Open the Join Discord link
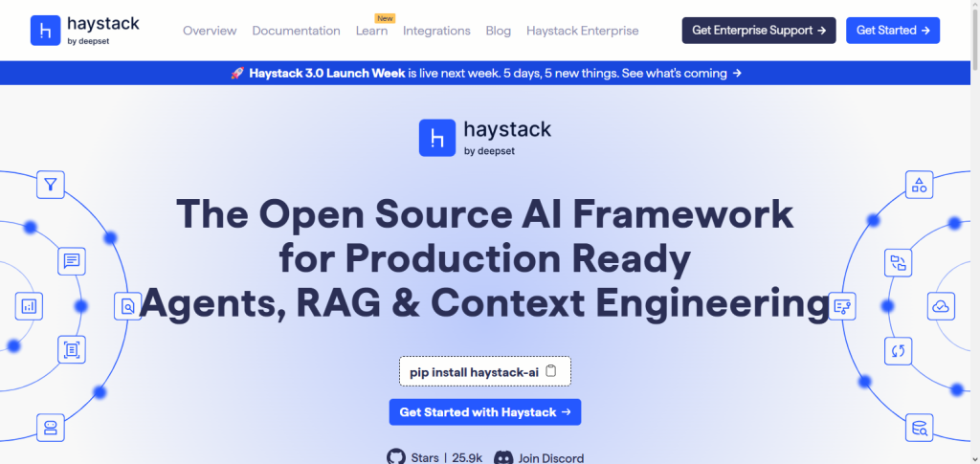Viewport: 980px width, 464px height. [x=539, y=457]
